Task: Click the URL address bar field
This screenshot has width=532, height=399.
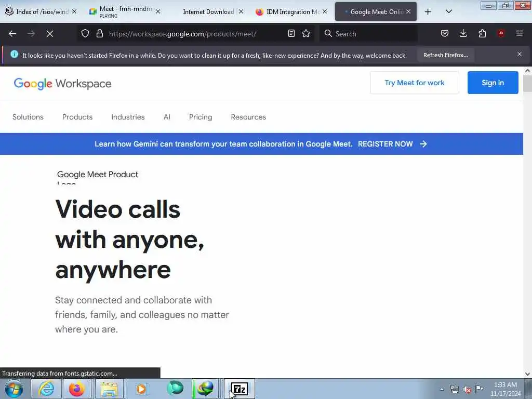Action: [x=195, y=34]
